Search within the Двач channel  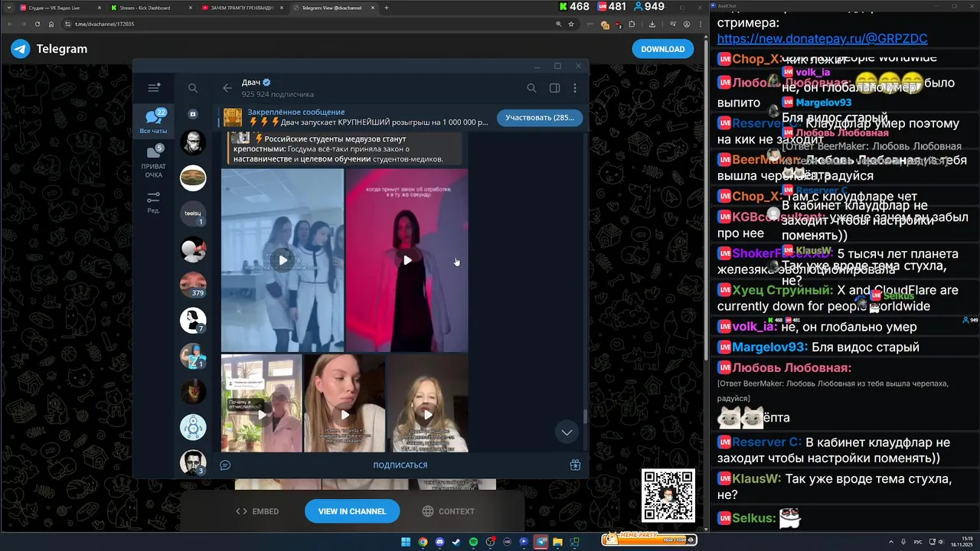[x=531, y=88]
